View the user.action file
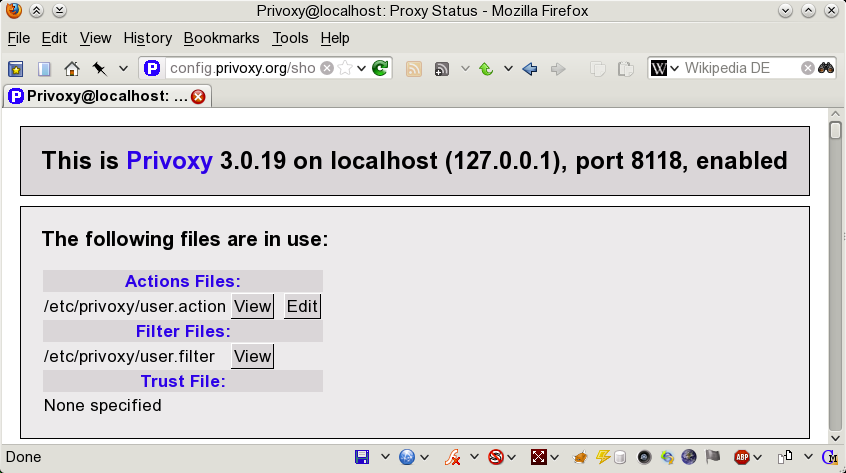Viewport: 846px width, 473px height. click(253, 306)
